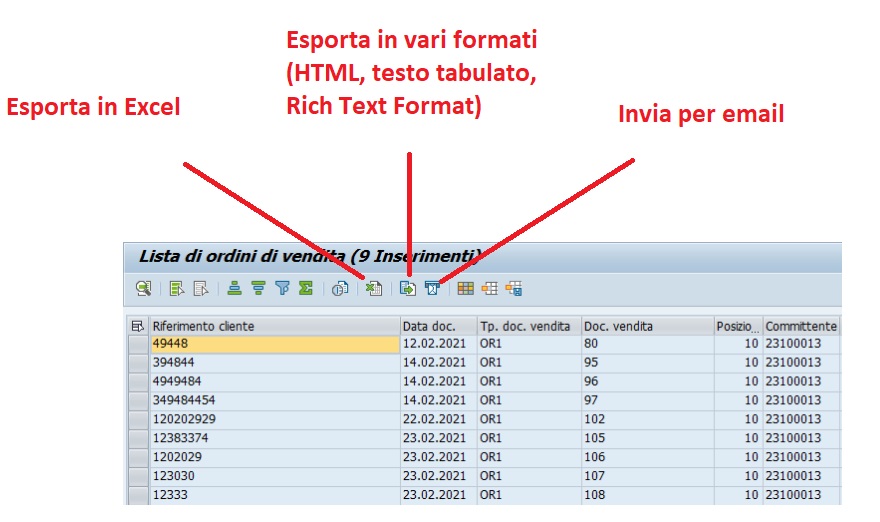Click sales document number 97
Screen dimensions: 880x522
coord(647,400)
